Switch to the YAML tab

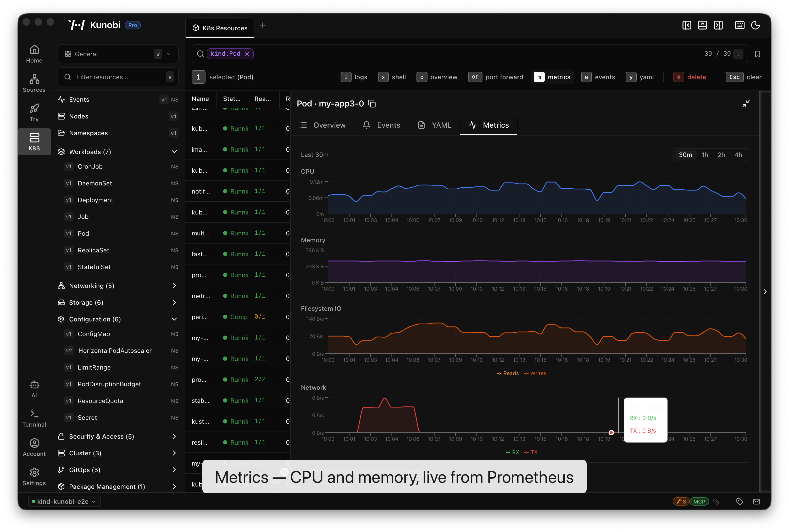coord(435,125)
